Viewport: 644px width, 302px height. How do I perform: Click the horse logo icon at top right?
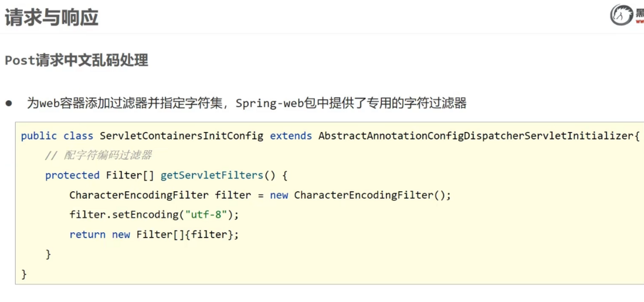point(621,15)
